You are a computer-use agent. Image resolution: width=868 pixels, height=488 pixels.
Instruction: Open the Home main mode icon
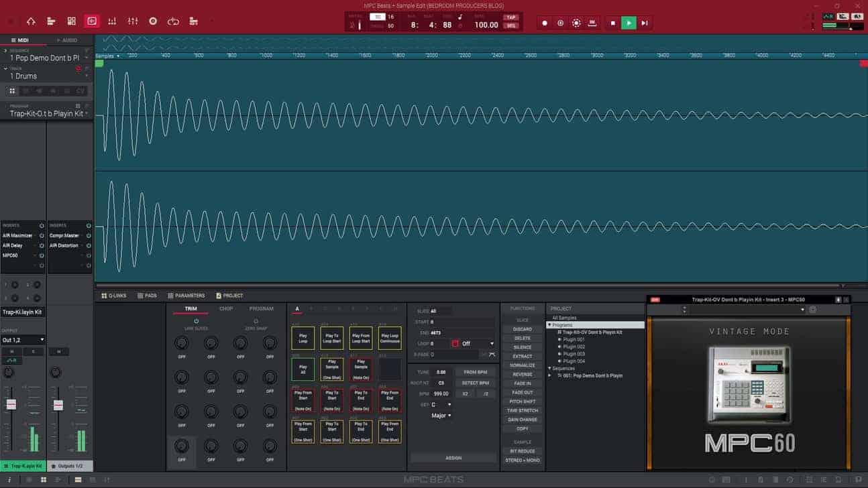pos(31,21)
